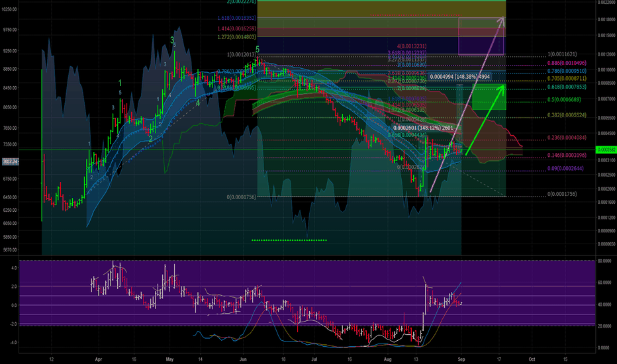Click the green current price label 0.0003582

pos(606,150)
